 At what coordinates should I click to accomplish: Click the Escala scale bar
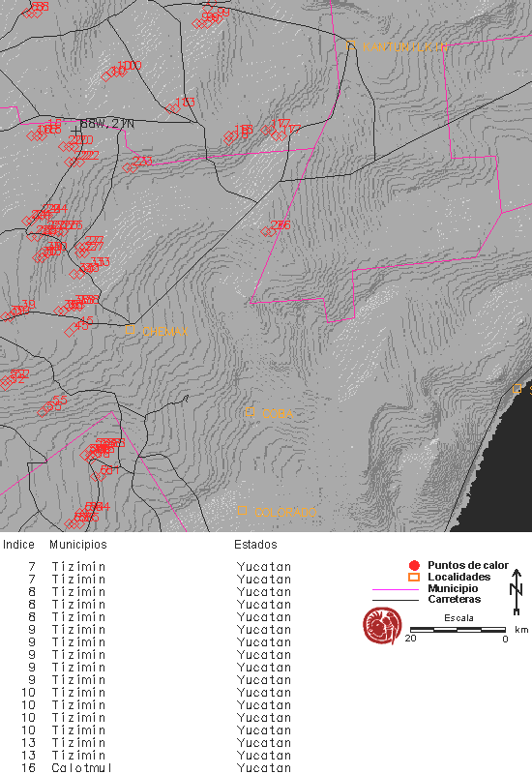(x=458, y=630)
